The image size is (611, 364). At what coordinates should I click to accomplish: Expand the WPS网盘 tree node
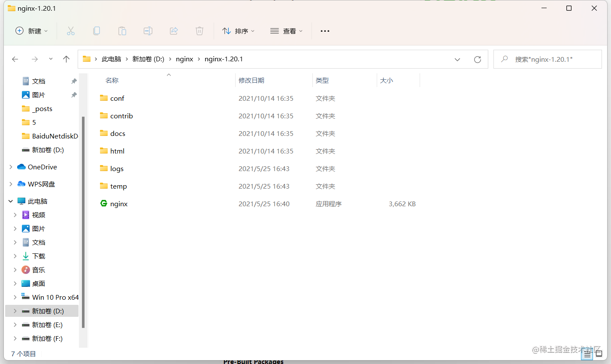pyautogui.click(x=11, y=184)
